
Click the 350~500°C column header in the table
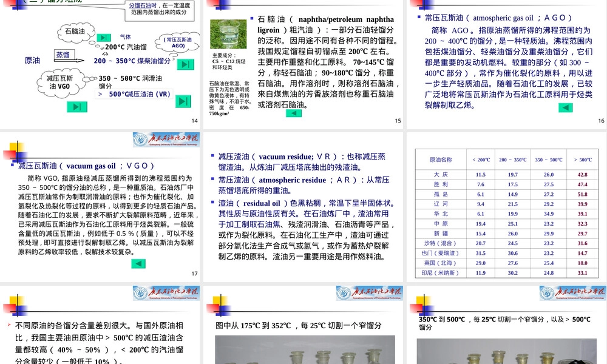click(x=549, y=160)
